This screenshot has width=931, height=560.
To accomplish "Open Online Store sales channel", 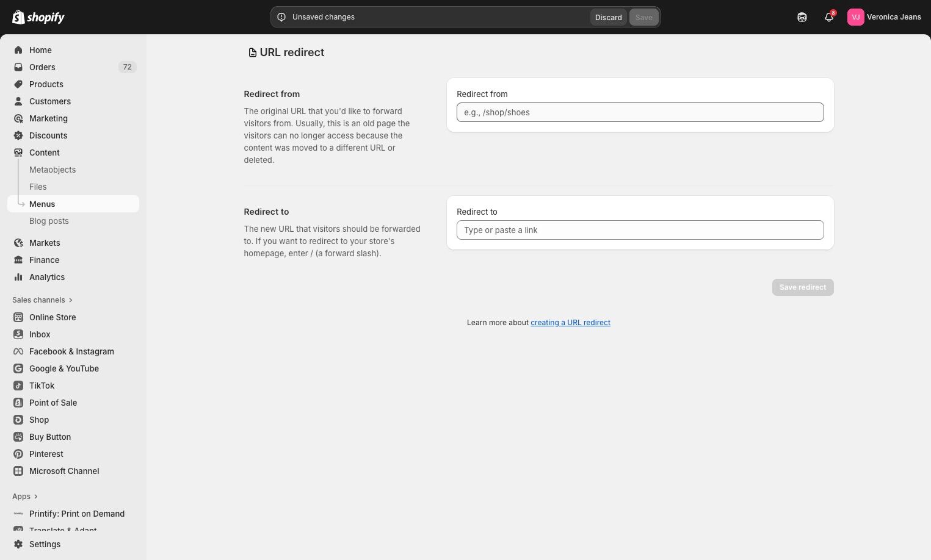I will pyautogui.click(x=53, y=317).
